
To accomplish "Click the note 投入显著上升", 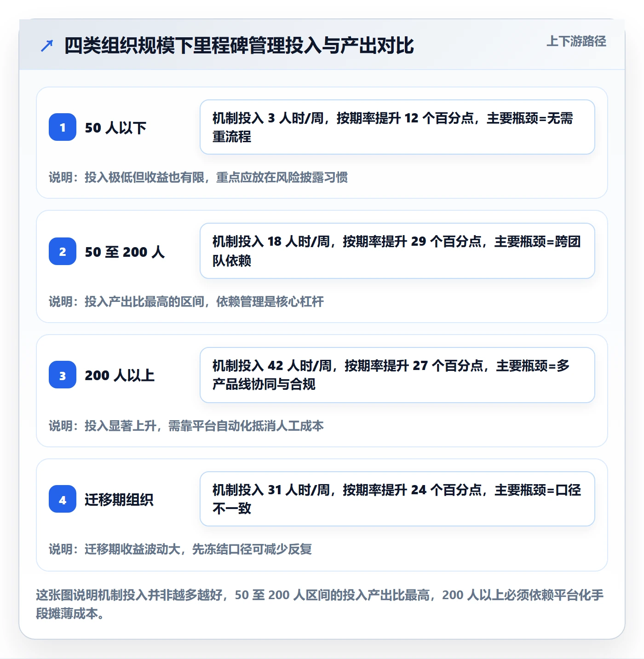I will tap(186, 426).
